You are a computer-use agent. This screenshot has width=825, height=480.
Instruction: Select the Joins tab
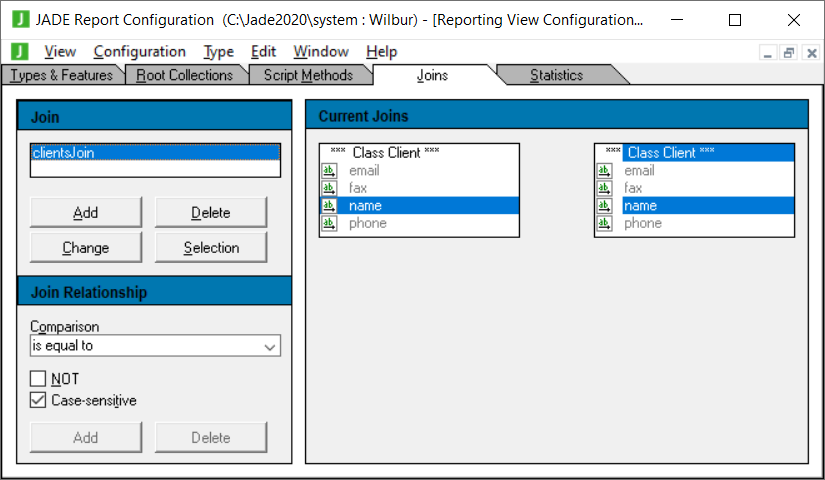click(x=432, y=75)
